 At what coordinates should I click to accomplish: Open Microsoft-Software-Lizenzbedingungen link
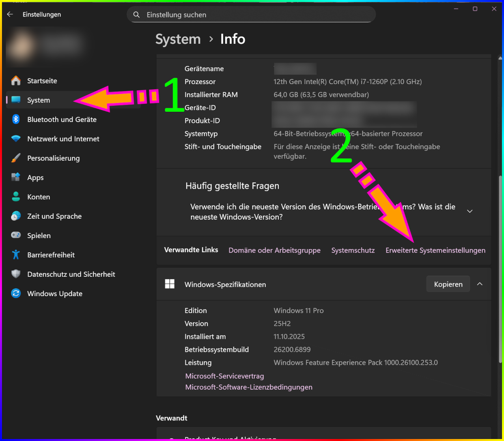pos(249,387)
